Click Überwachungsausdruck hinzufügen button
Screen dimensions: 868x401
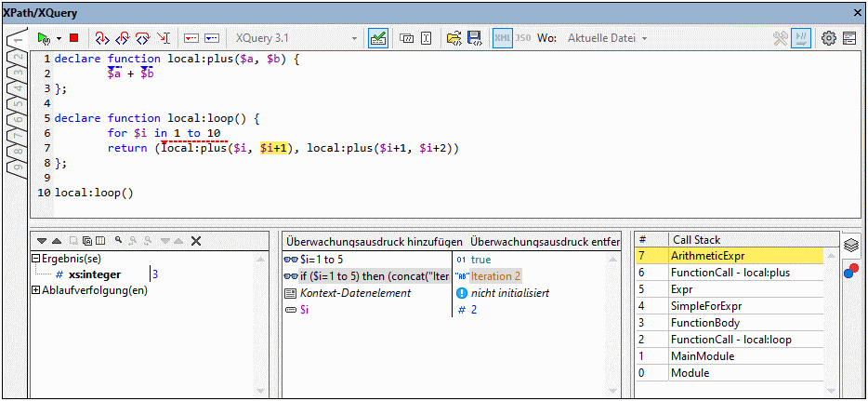374,241
